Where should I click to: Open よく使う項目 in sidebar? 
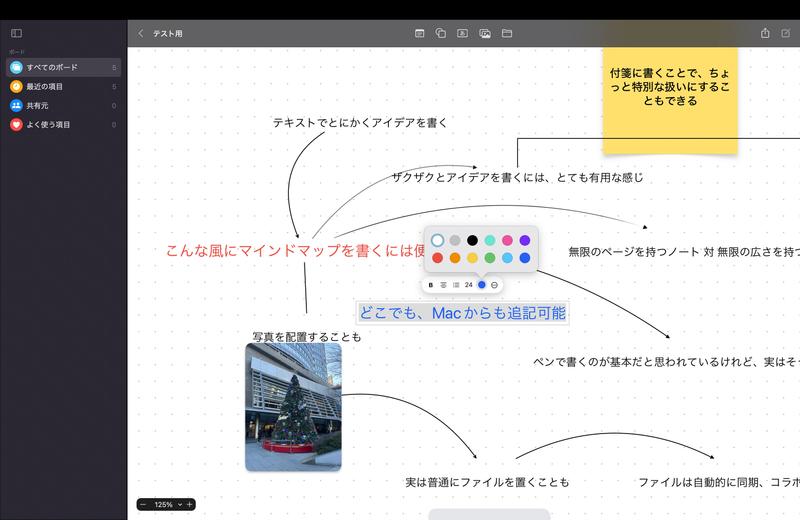48,125
